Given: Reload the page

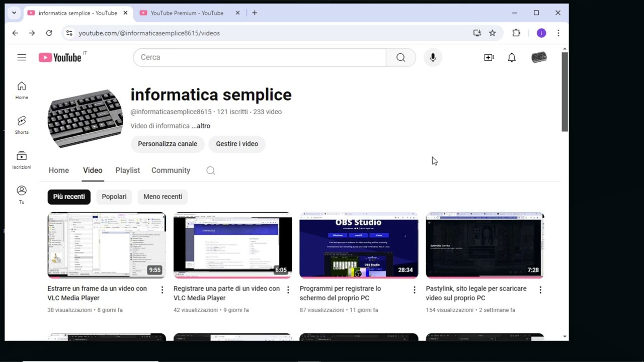Looking at the screenshot, I should point(49,33).
